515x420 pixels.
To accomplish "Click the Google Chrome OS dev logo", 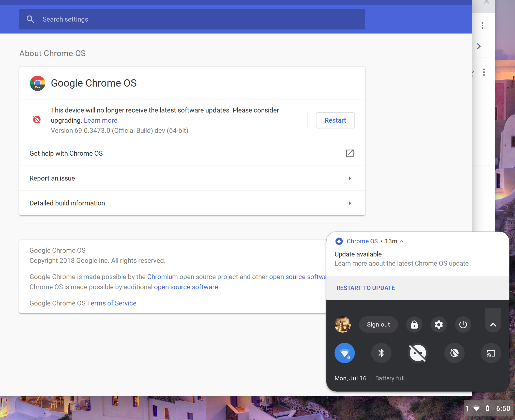I will point(37,83).
